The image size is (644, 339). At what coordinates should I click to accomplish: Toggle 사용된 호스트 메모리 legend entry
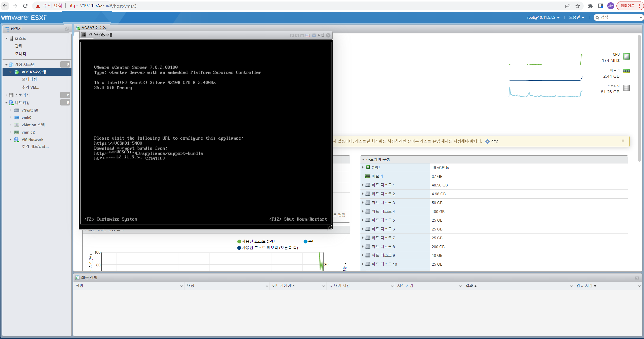pos(268,248)
